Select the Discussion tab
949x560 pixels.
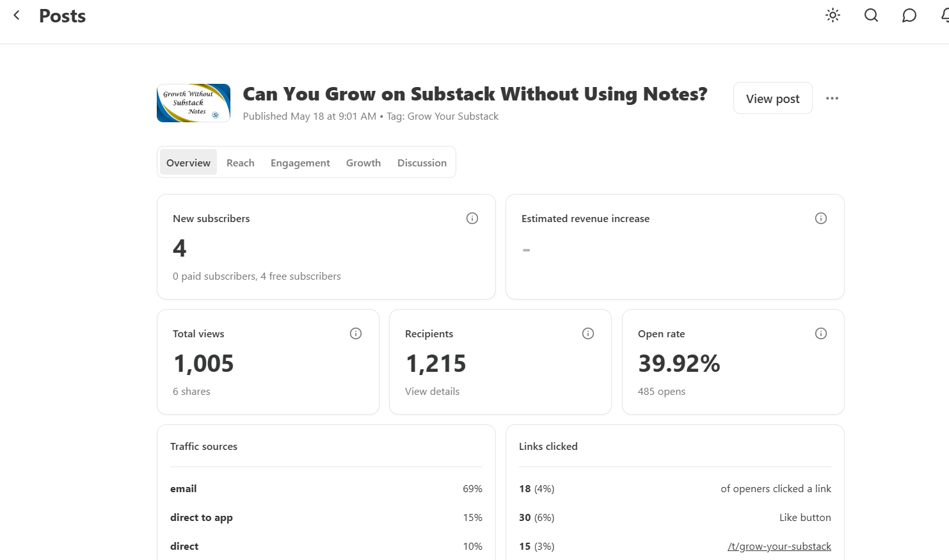[422, 163]
